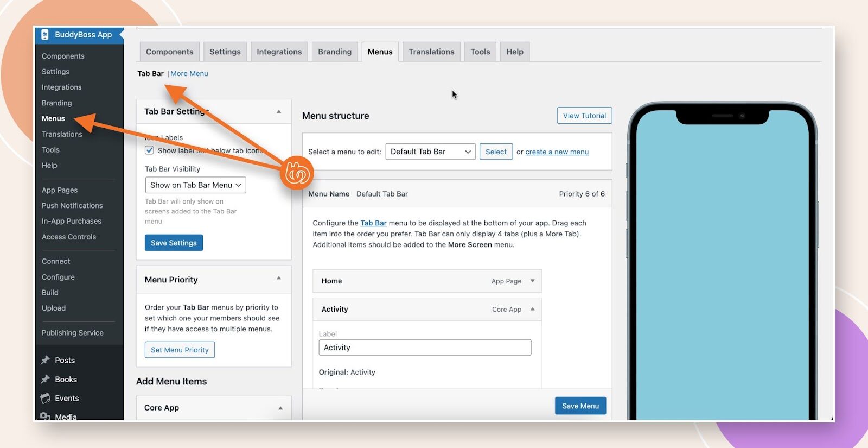Open the Help tab
Image resolution: width=868 pixels, height=448 pixels.
point(515,52)
